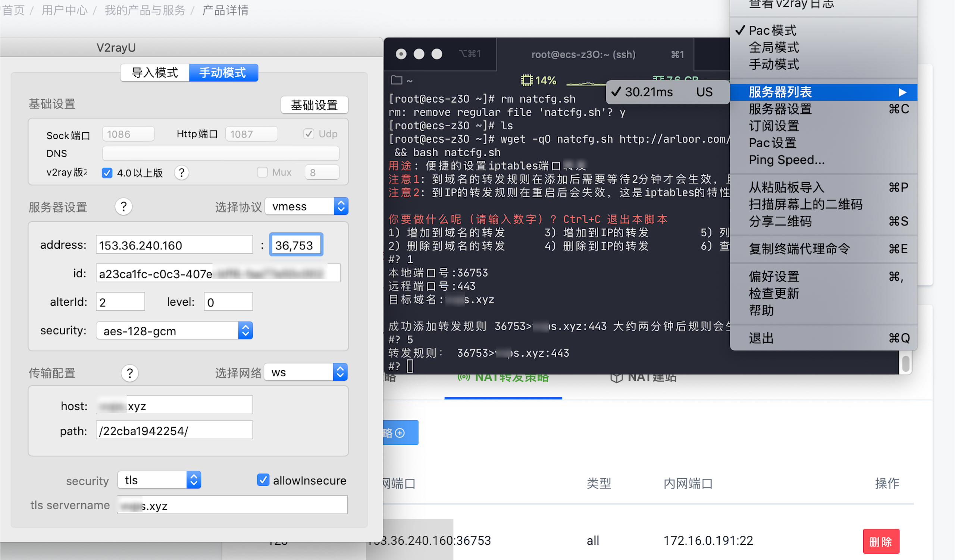Open Pac设置 menu item
955x560 pixels.
[x=823, y=143]
